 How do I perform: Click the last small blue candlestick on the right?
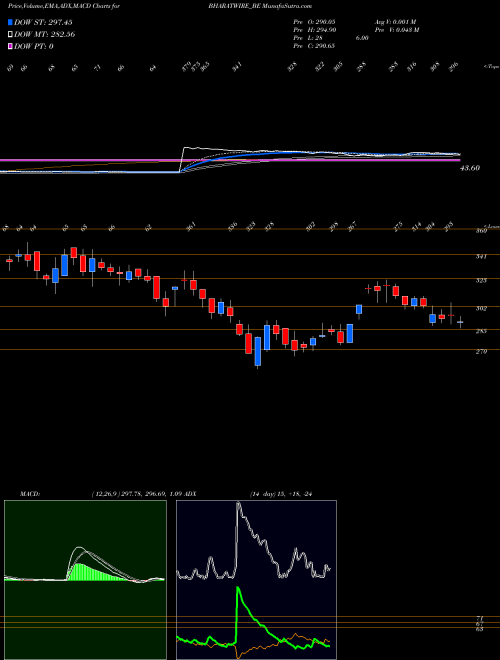click(x=460, y=322)
